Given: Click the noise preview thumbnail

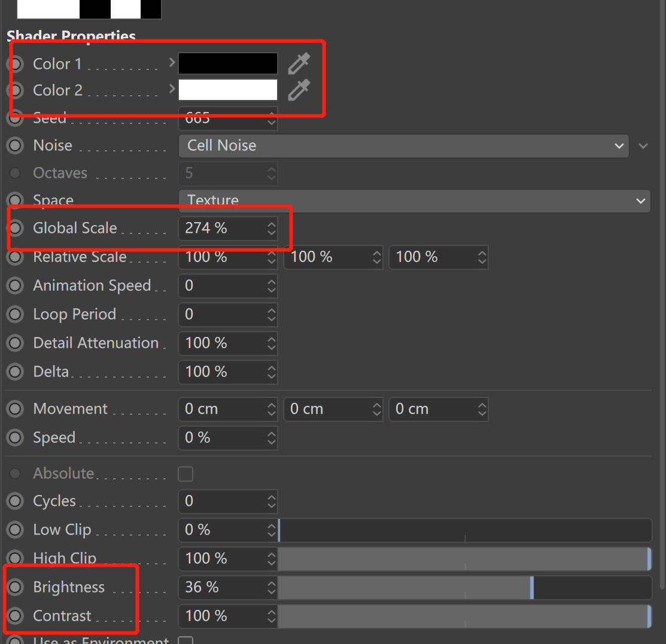Looking at the screenshot, I should (89, 10).
